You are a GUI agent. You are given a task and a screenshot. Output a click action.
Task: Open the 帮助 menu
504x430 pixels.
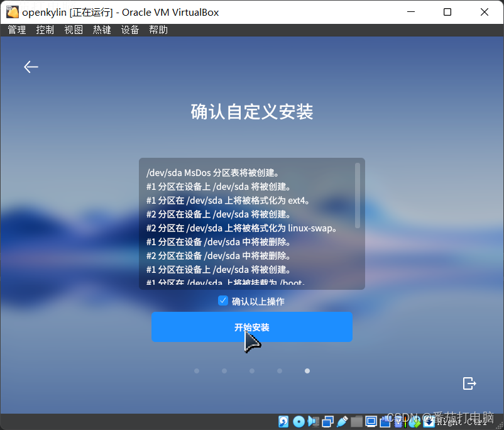point(158,30)
